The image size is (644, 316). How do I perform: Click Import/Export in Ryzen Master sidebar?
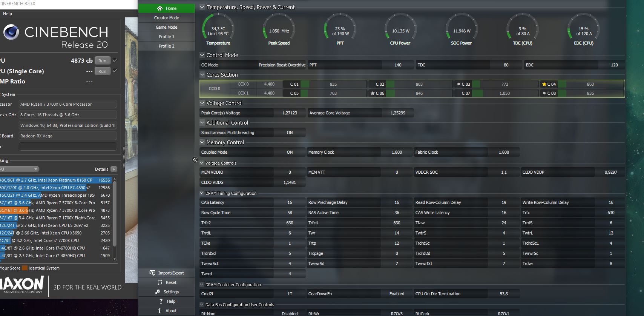coord(166,273)
